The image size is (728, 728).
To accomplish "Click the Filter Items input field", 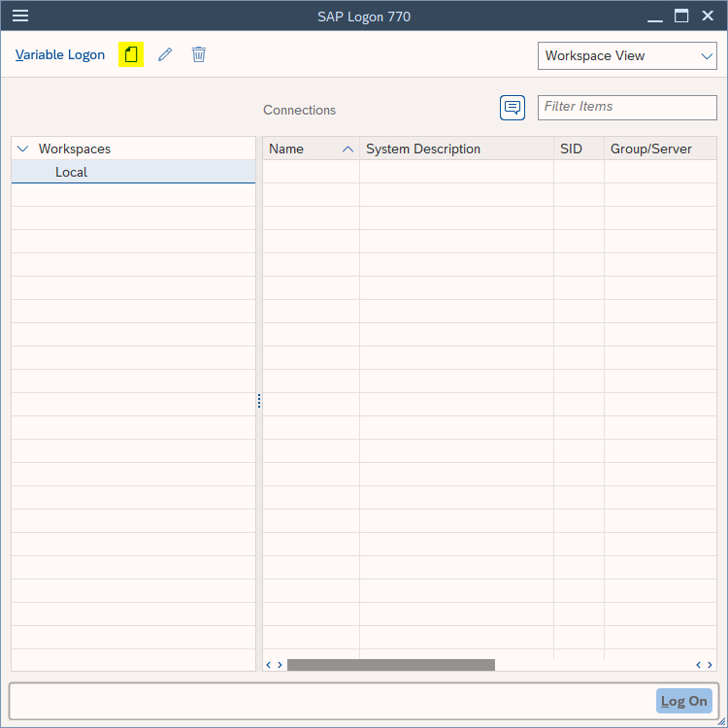I will 627,107.
